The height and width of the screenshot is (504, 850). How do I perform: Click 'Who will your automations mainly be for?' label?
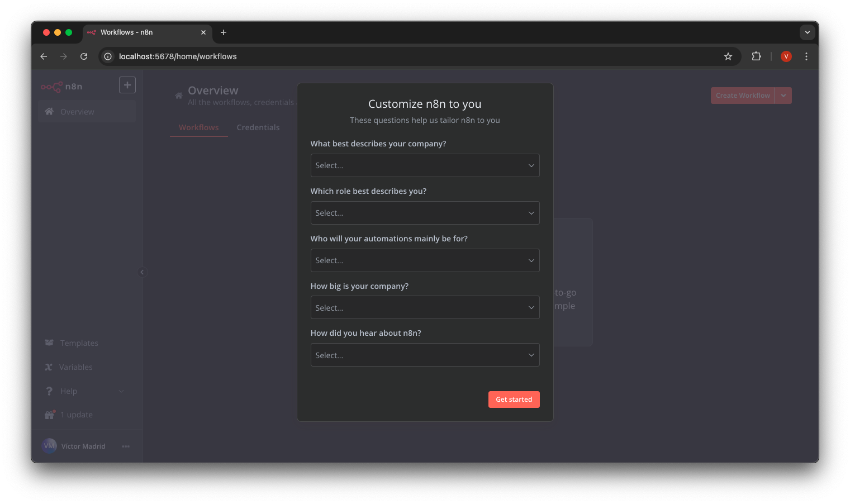(389, 239)
